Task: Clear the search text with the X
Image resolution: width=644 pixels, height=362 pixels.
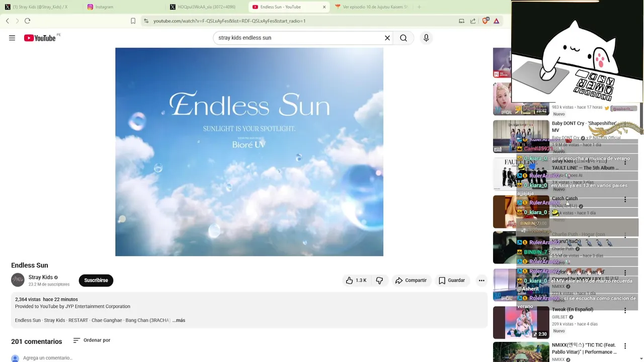Action: [387, 38]
